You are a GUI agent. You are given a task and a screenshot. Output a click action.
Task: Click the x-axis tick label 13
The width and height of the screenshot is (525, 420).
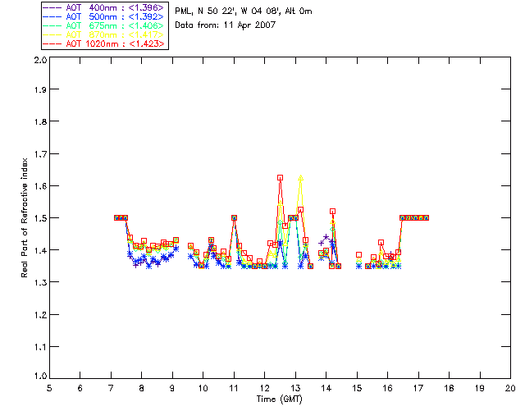click(x=295, y=388)
